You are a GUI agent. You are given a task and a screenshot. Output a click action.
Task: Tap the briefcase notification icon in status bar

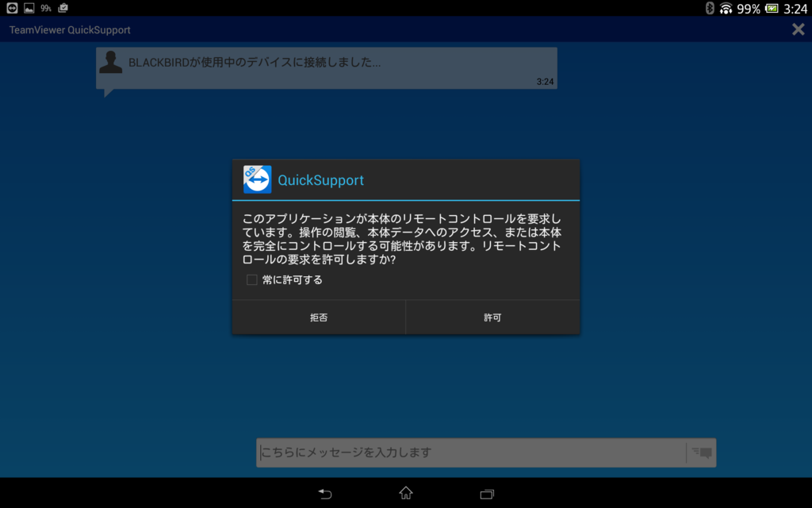point(63,8)
